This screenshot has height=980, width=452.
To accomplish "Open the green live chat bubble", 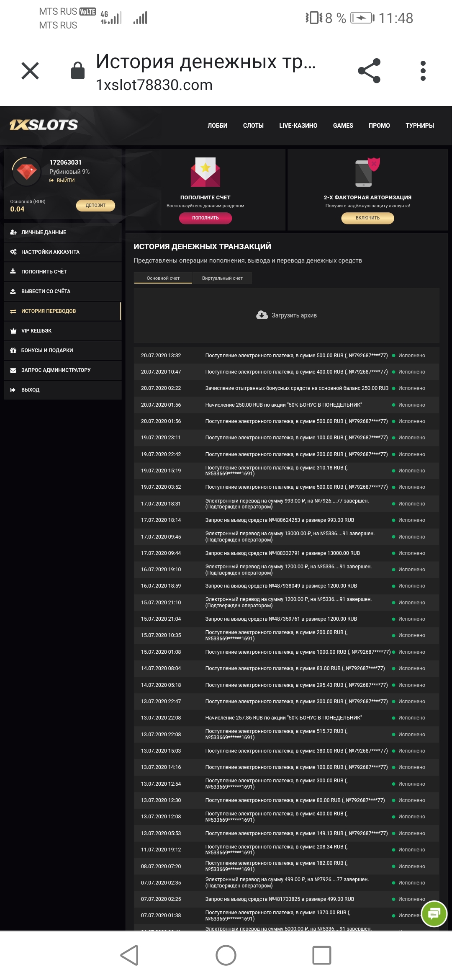I will pos(434,913).
